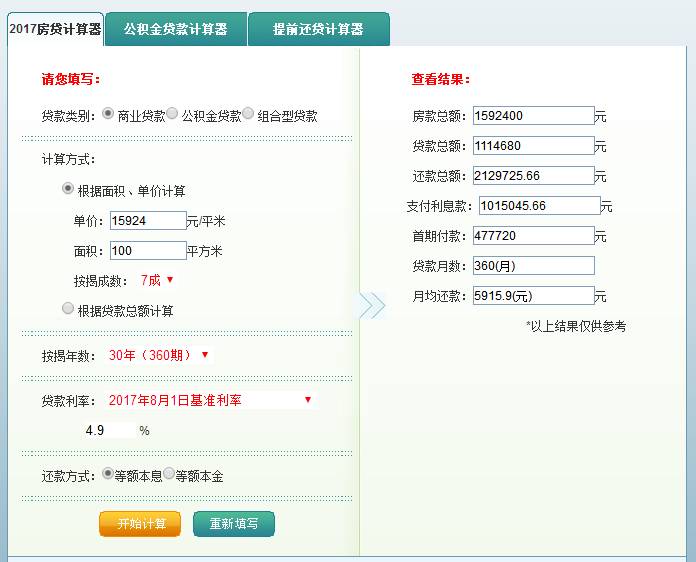Screen dimensions: 696x562
Task: Click the 贷款月数 result field
Action: coord(534,266)
